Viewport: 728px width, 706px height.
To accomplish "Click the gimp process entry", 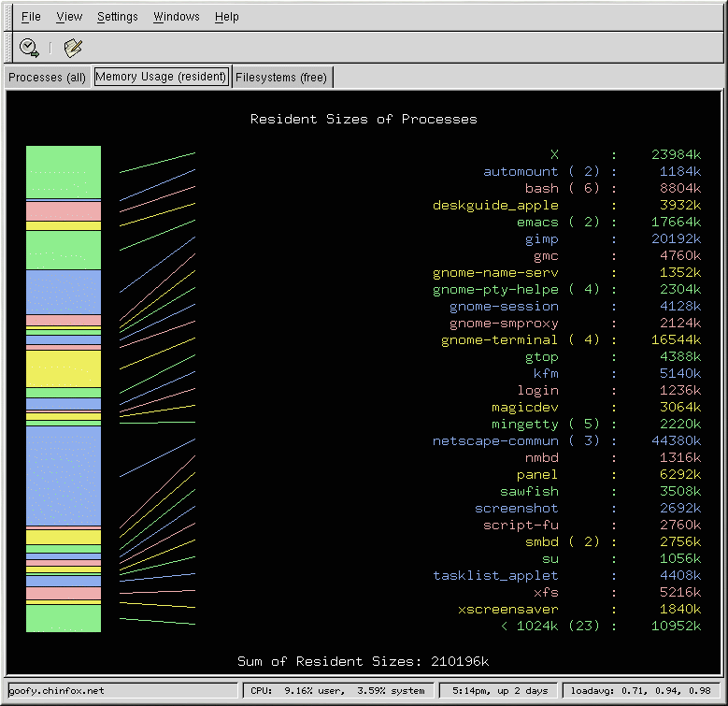I will (x=541, y=238).
